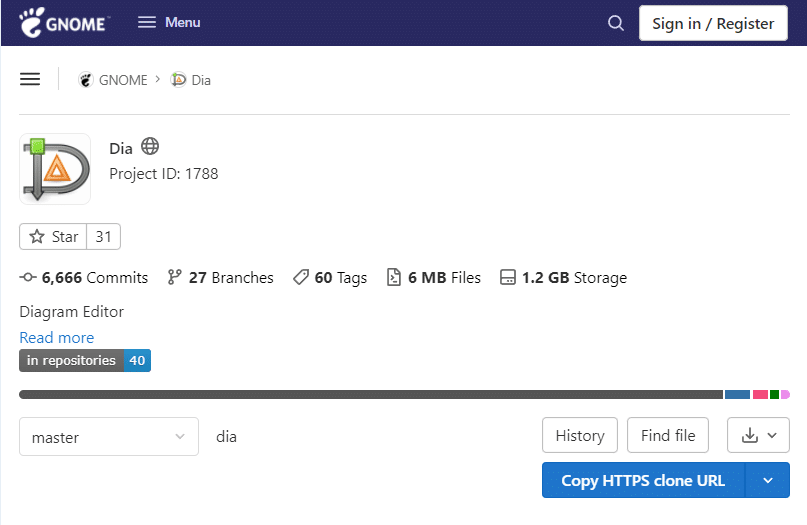Image resolution: width=807 pixels, height=525 pixels.
Task: Star the Dia project
Action: click(53, 236)
